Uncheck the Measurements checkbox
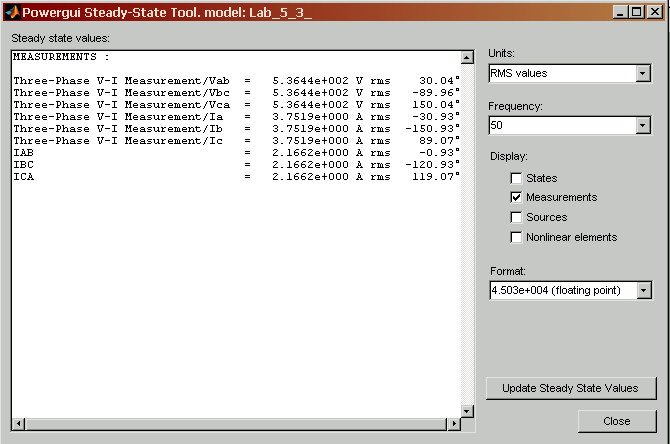 click(516, 197)
